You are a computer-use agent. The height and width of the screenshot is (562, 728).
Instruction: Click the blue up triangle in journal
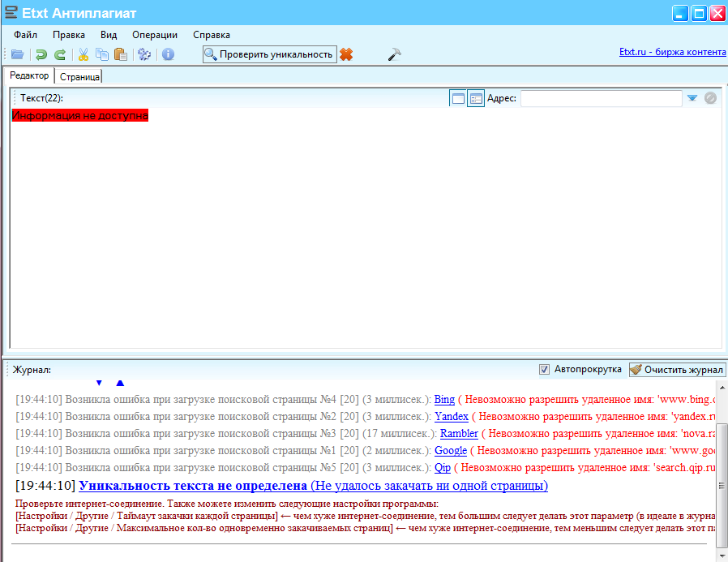[x=120, y=382]
